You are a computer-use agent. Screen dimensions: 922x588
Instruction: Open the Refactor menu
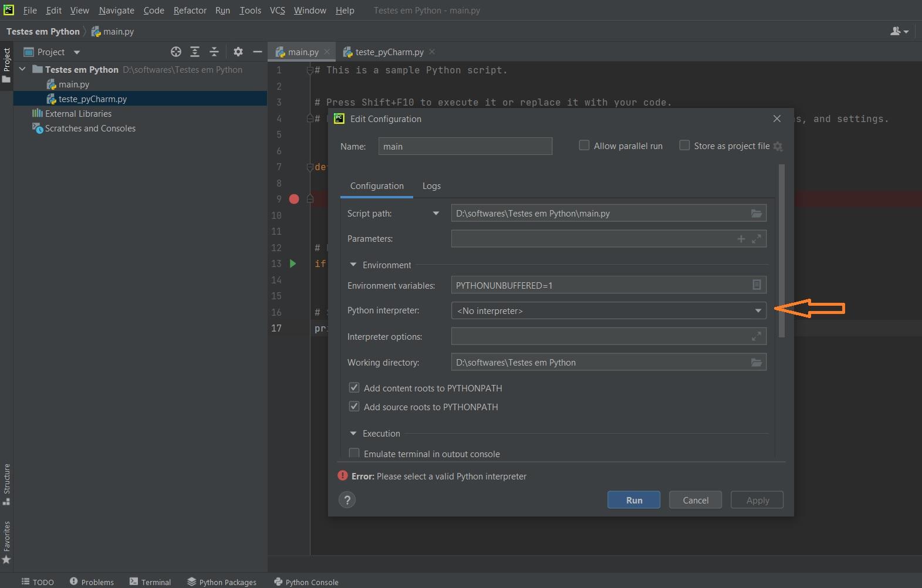190,11
